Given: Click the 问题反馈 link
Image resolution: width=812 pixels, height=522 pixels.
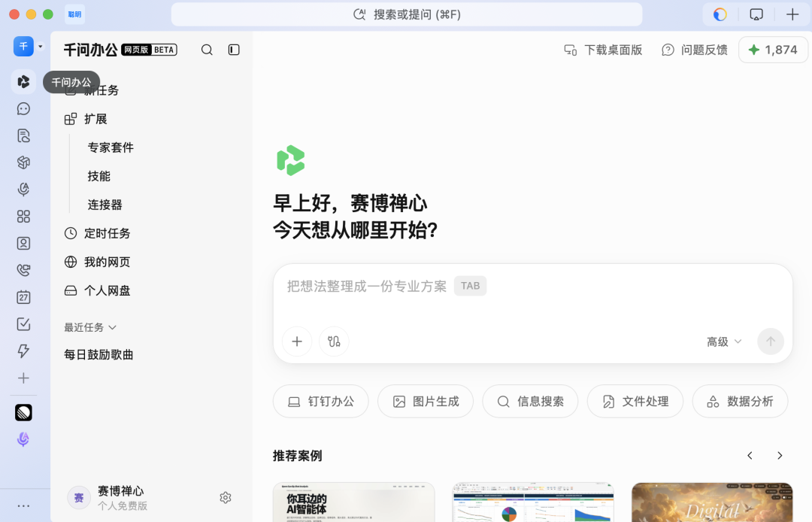Looking at the screenshot, I should coord(695,50).
